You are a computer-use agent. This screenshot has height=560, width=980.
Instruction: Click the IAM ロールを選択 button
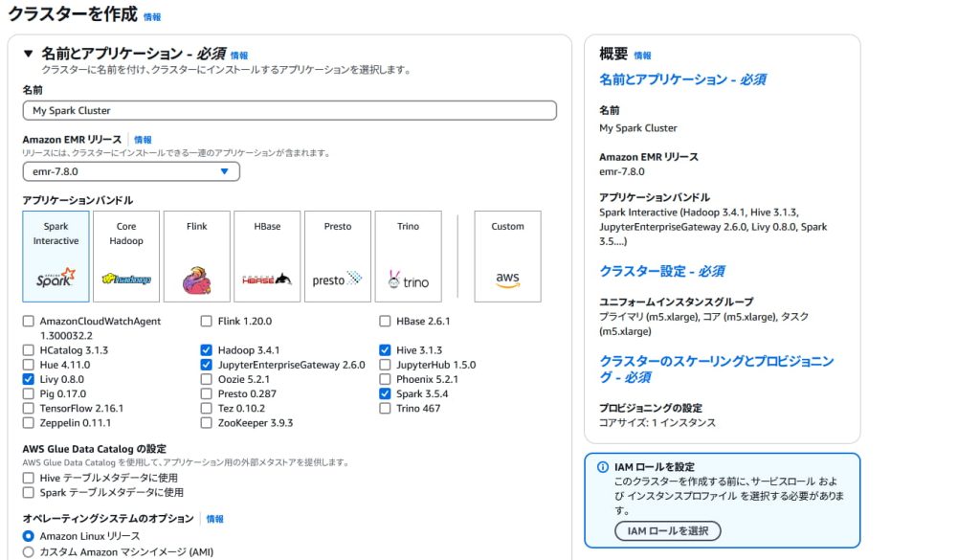[667, 530]
